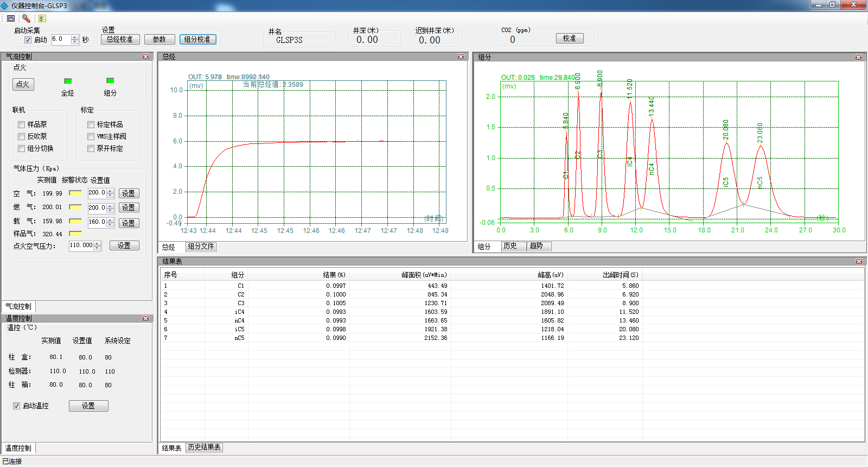The image size is (868, 467).
Task: Click 设置 button for 载气 pressure
Action: point(129,223)
